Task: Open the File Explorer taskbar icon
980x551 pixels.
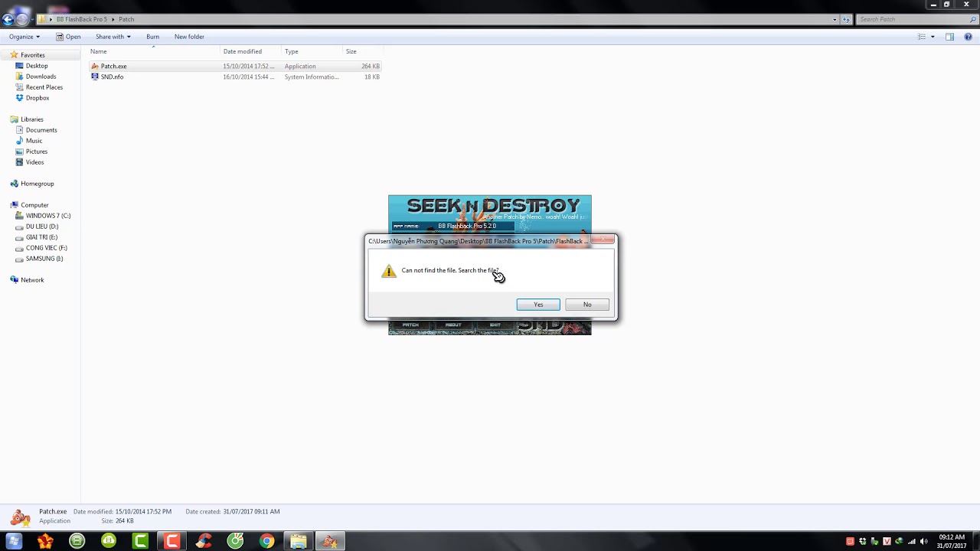Action: point(298,542)
